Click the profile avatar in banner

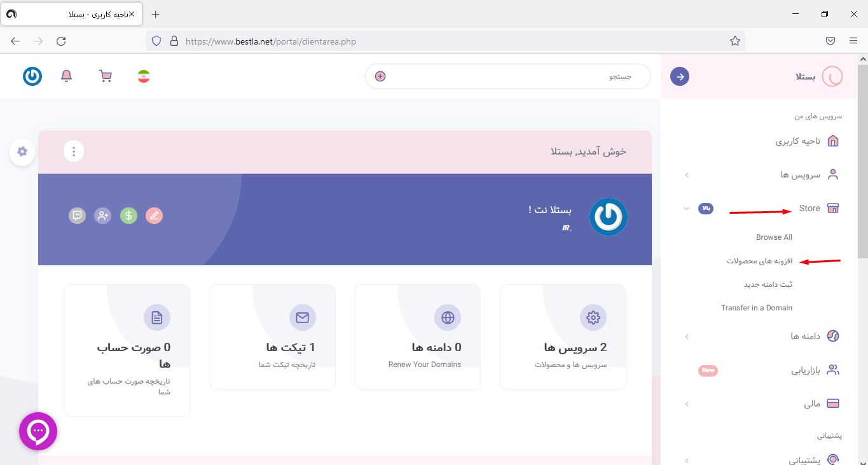(x=609, y=217)
